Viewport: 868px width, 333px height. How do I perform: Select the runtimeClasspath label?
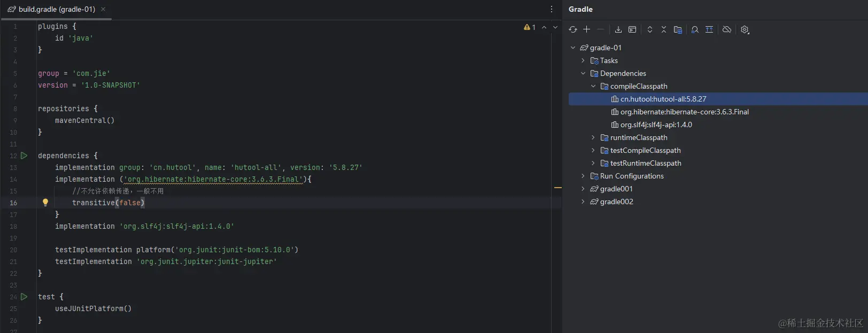pyautogui.click(x=639, y=137)
